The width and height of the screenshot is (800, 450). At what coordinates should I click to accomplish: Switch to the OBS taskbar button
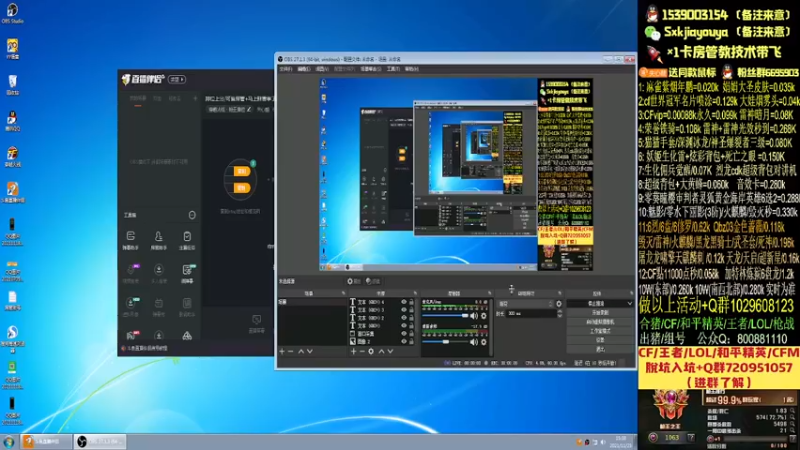click(100, 442)
